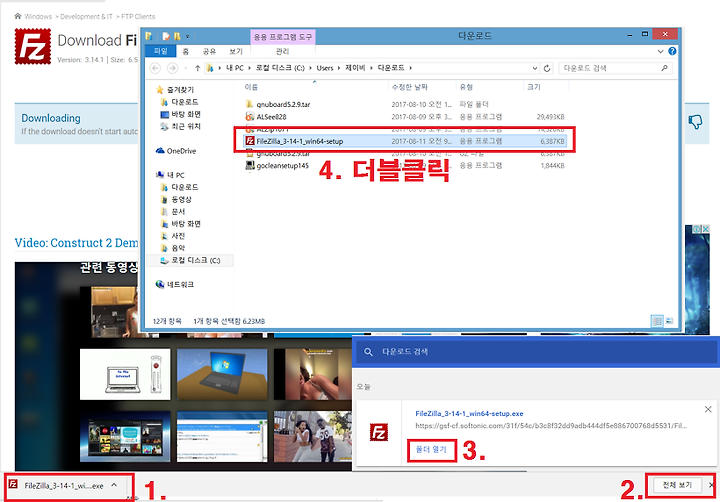Click the 전체 보기 button on download bar

pos(677,485)
